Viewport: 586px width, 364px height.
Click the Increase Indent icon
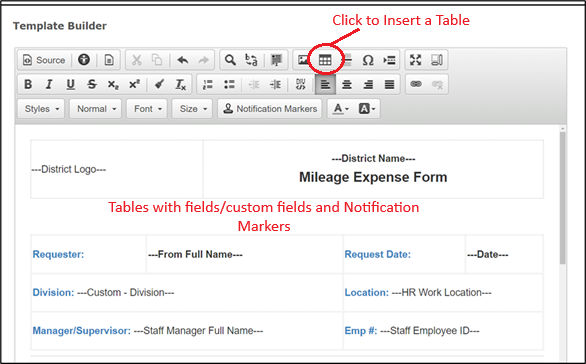click(275, 84)
